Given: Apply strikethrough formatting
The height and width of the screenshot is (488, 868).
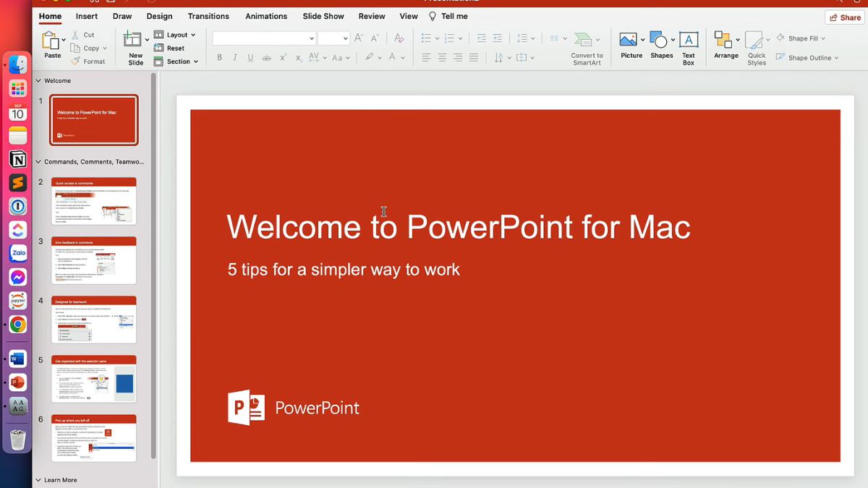Looking at the screenshot, I should tap(266, 58).
